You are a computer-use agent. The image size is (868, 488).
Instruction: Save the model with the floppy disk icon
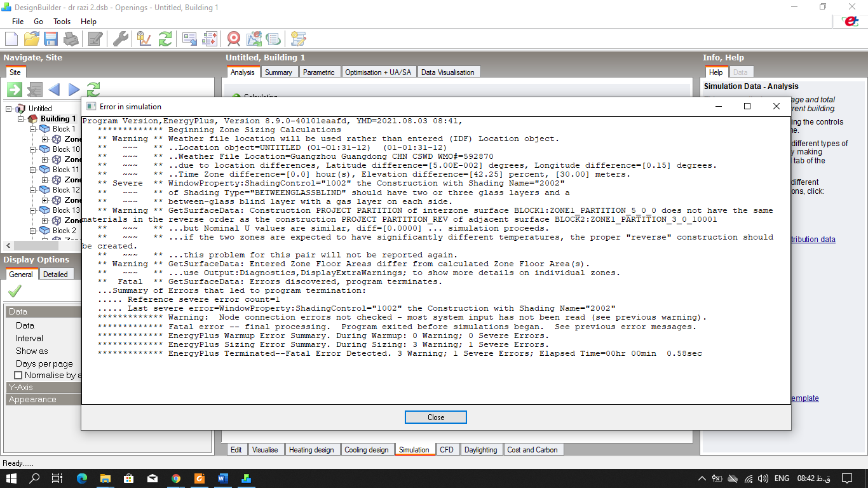tap(51, 39)
